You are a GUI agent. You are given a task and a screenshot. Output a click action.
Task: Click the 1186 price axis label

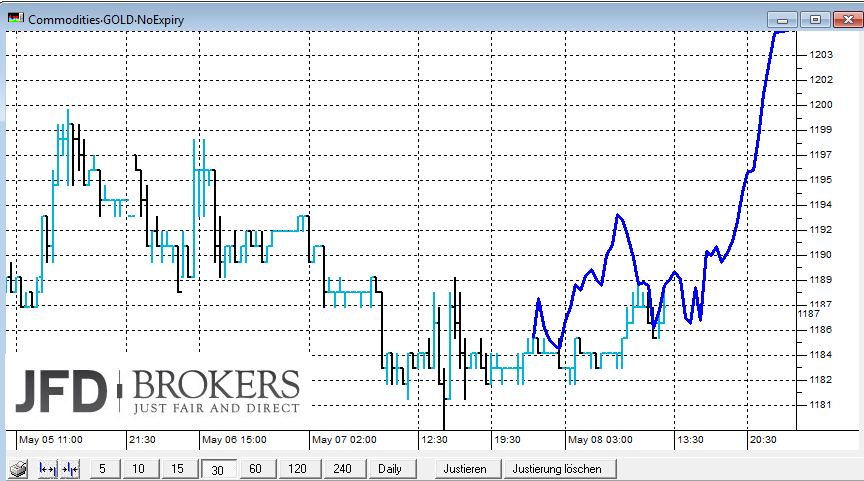pyautogui.click(x=821, y=329)
